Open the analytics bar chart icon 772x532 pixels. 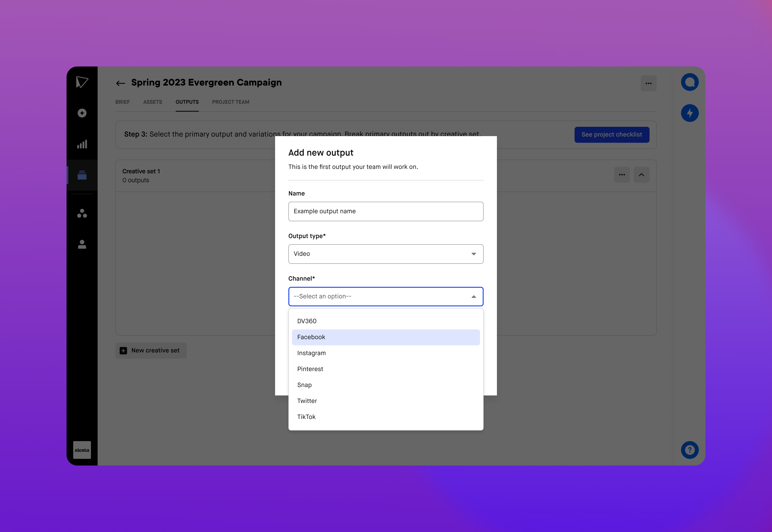point(82,144)
